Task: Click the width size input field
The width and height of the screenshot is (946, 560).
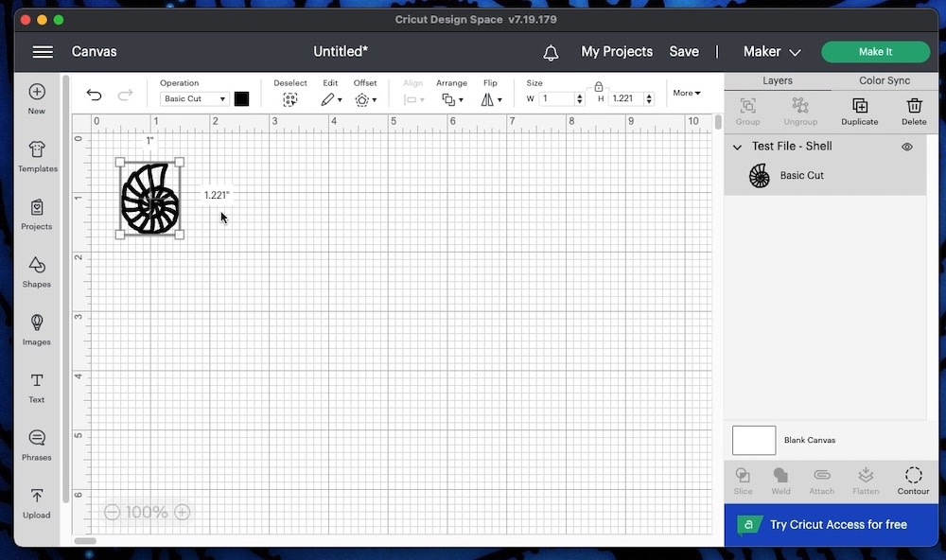Action: (557, 99)
